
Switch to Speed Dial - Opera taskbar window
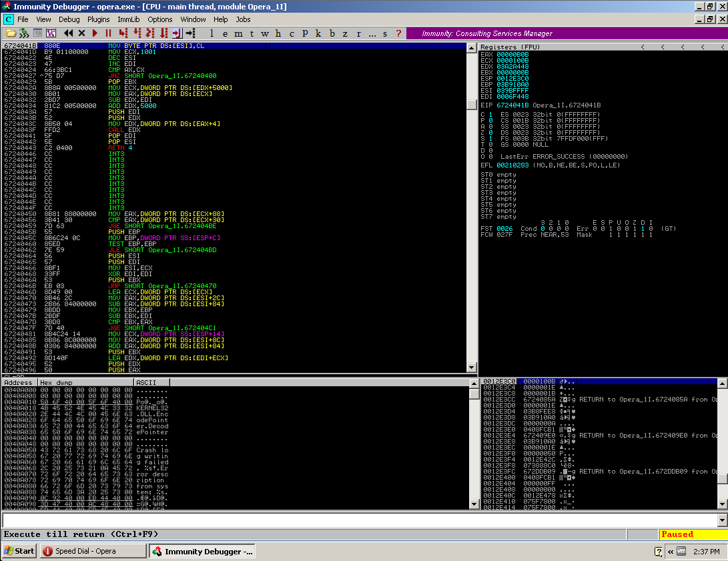pos(93,551)
